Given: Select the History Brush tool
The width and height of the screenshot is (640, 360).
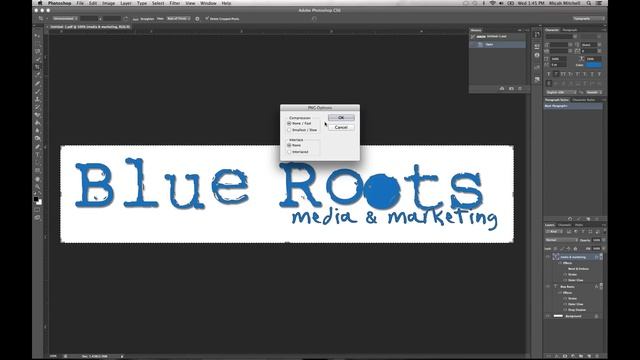Looking at the screenshot, I should [38, 107].
